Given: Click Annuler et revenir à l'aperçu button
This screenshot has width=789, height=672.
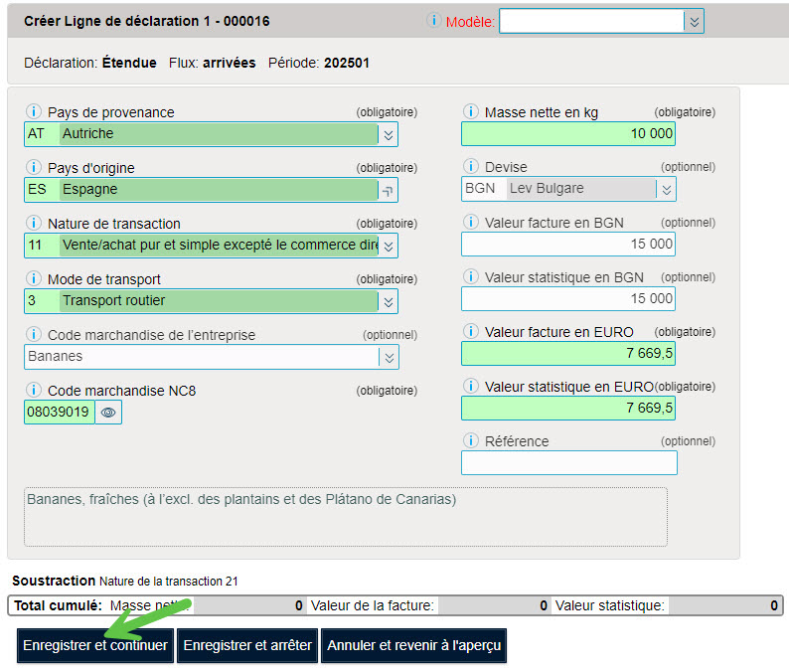Looking at the screenshot, I should click(413, 645).
